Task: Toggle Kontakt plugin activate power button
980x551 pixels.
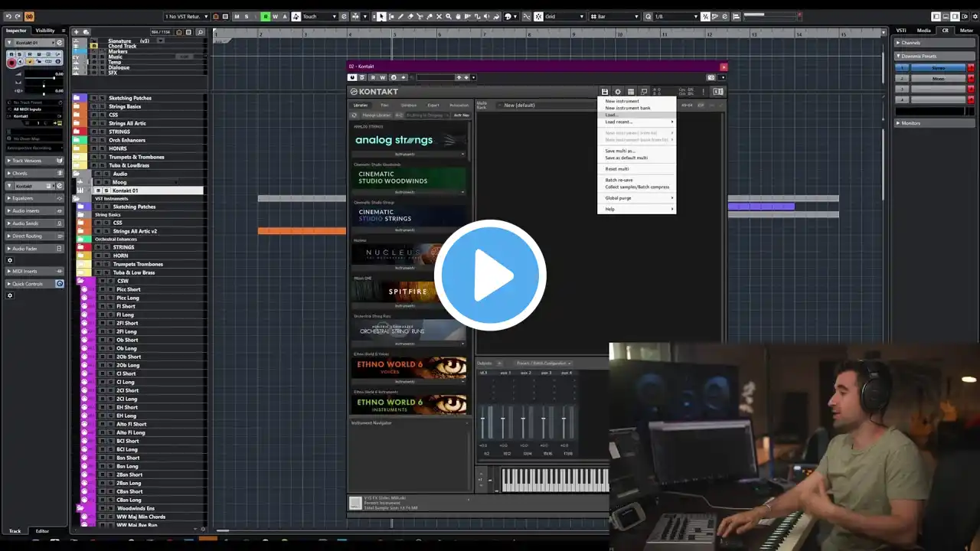Action: tap(352, 77)
